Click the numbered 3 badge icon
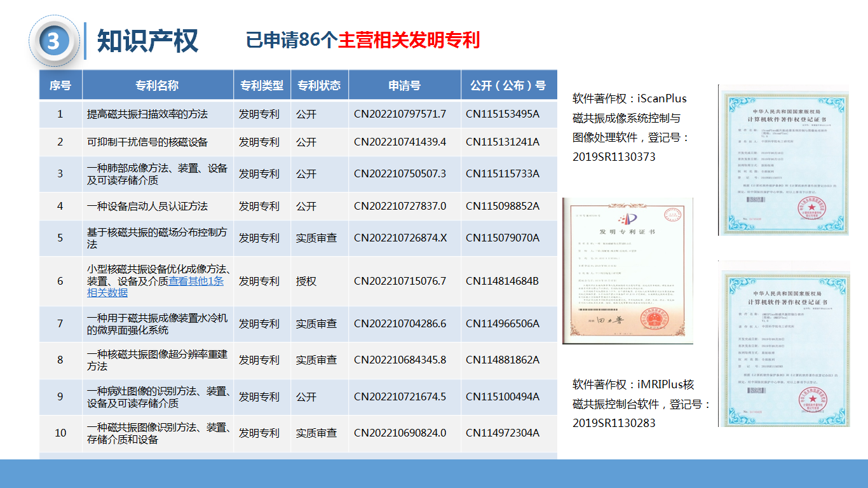The width and height of the screenshot is (868, 488). 54,41
